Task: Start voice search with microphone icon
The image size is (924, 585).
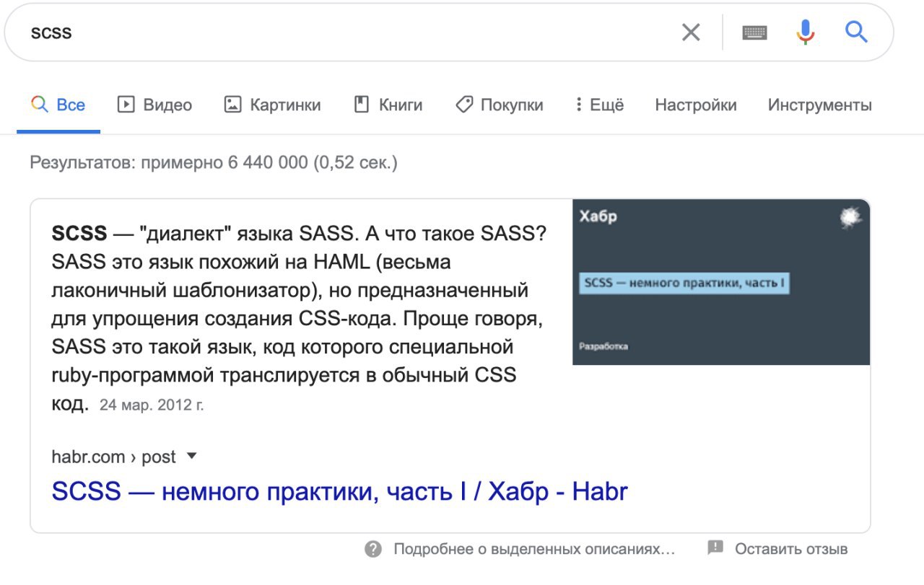Action: 806,32
